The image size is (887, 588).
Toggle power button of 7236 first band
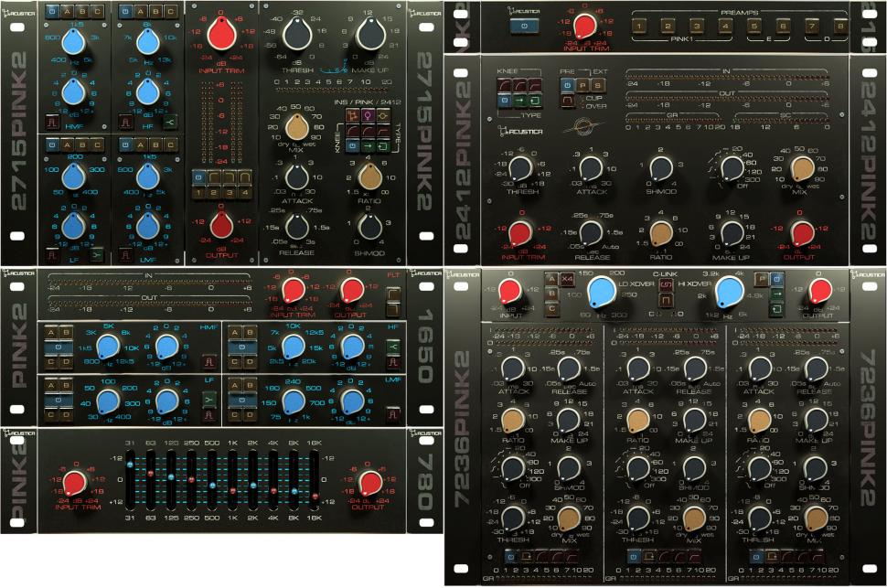[511, 557]
